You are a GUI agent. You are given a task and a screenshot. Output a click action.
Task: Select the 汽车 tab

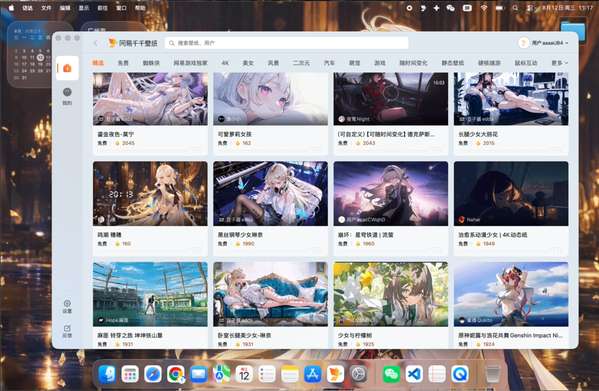click(329, 63)
